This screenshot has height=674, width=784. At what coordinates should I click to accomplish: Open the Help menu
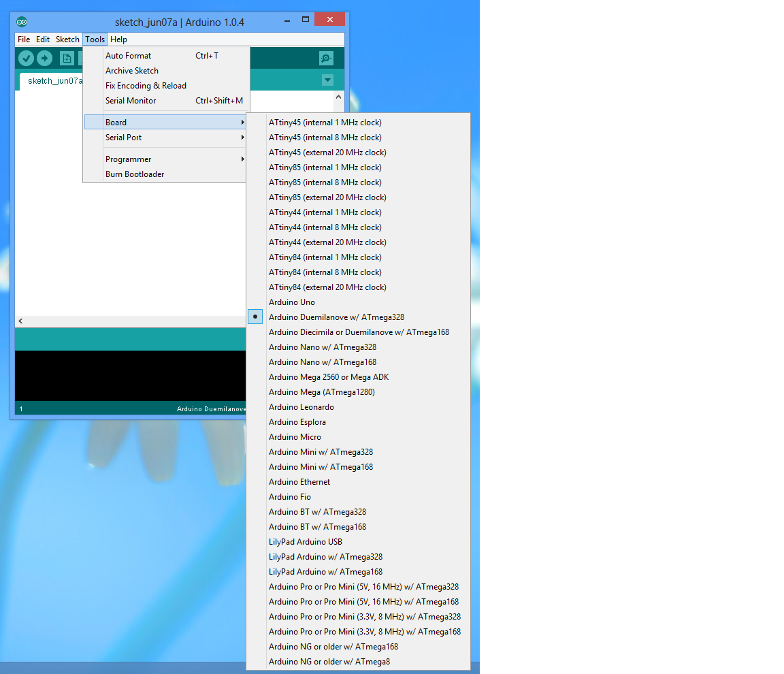click(118, 39)
